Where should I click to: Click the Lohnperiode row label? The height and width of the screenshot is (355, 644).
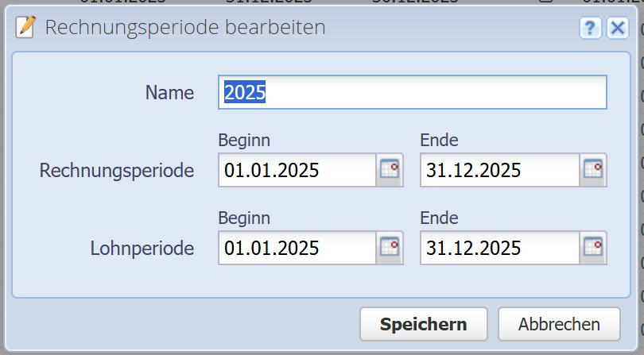pyautogui.click(x=142, y=248)
